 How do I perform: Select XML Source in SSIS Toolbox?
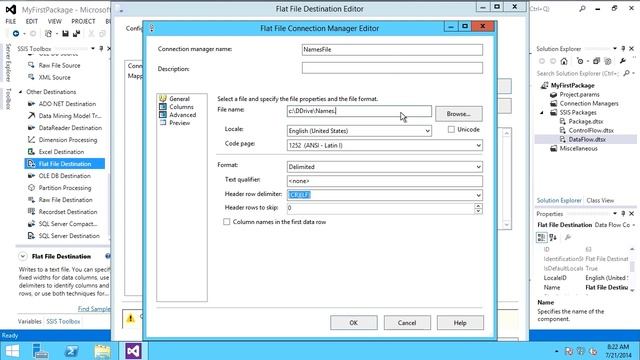click(x=54, y=77)
